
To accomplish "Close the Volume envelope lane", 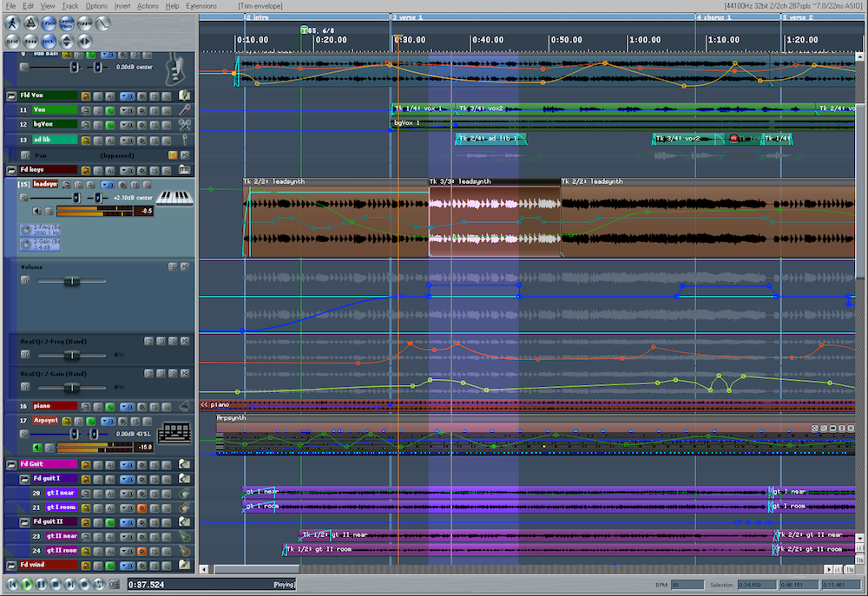I will [184, 266].
